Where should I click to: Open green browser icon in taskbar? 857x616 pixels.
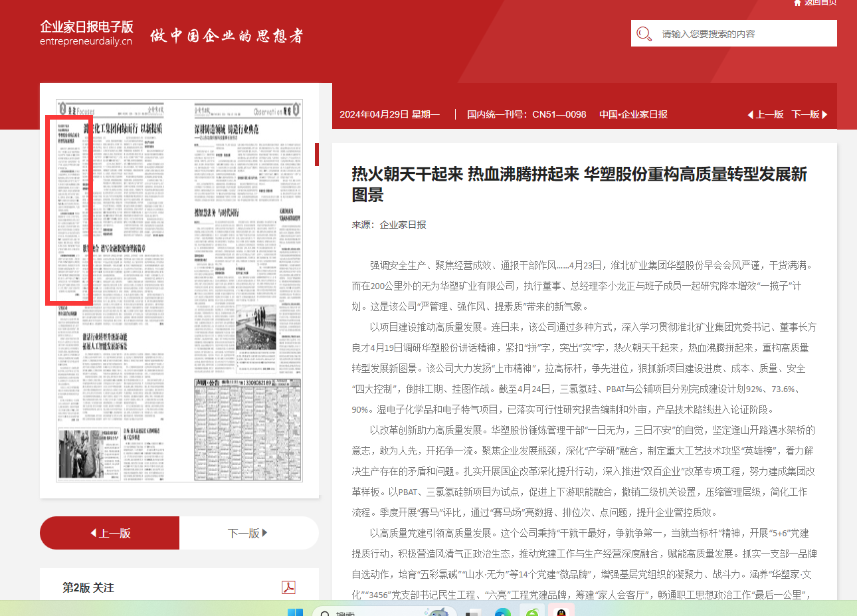532,612
